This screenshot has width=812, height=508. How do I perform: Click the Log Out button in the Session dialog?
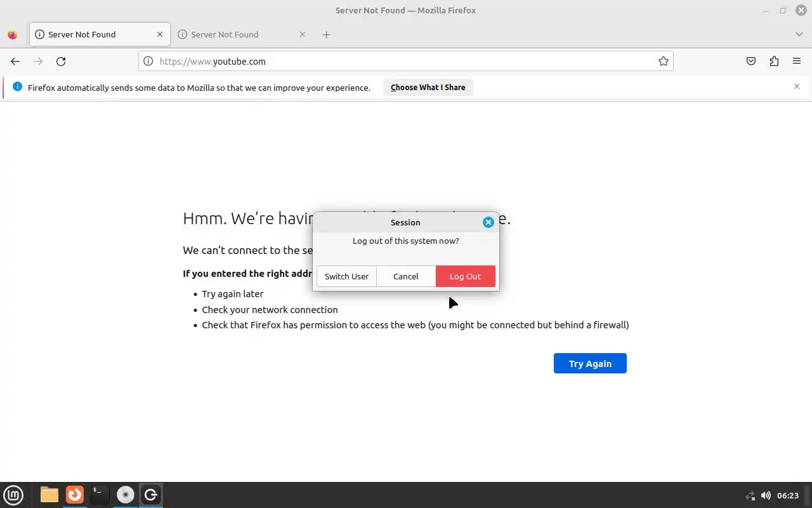pyautogui.click(x=465, y=276)
